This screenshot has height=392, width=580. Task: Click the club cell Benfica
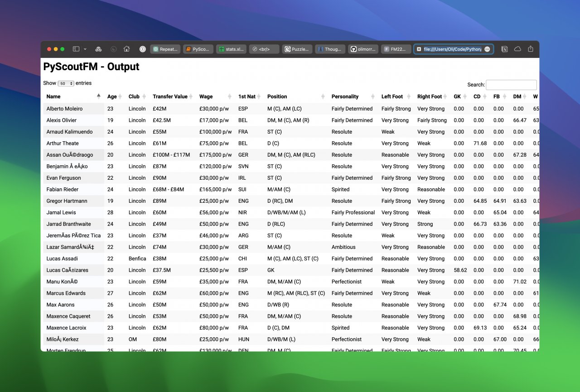point(137,258)
